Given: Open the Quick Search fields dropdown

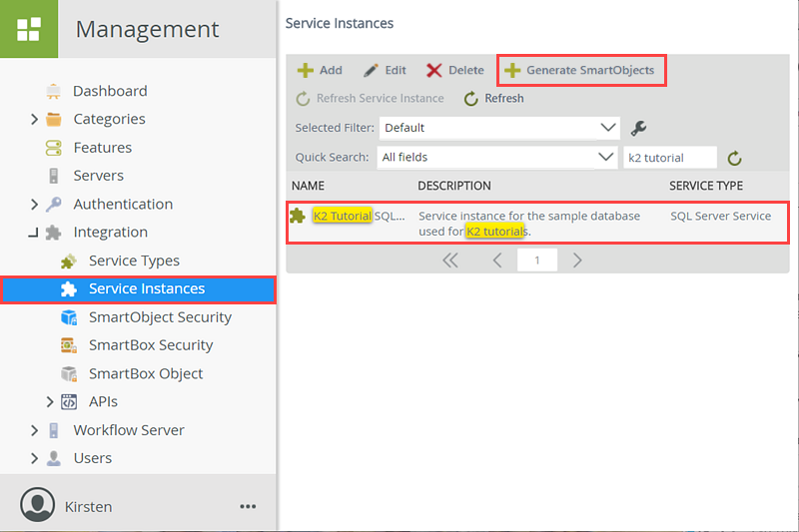Looking at the screenshot, I should tap(605, 157).
